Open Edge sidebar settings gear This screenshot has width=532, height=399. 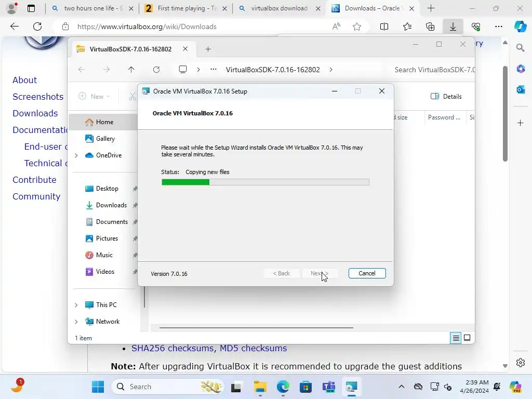[x=520, y=363]
